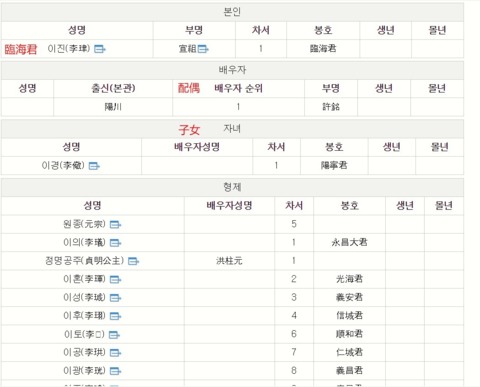Follow the 정명공주(貞明公主) name link
The image size is (480, 387).
[84, 261]
